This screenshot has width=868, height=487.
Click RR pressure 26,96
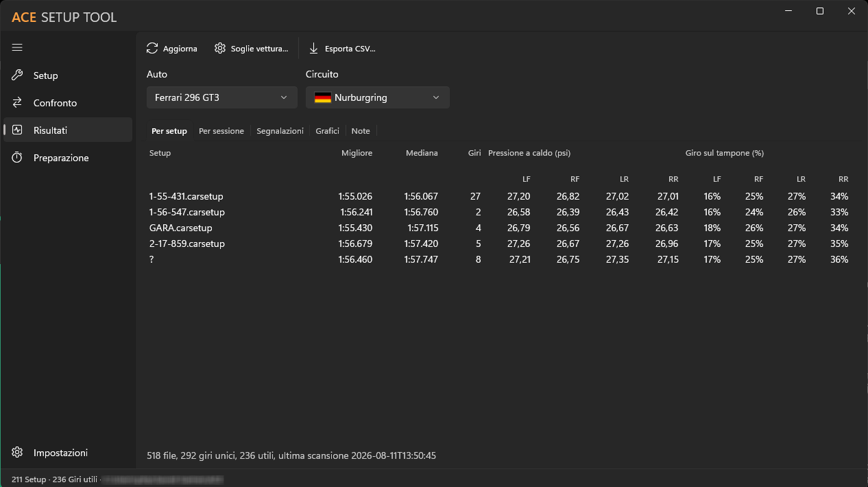pos(667,243)
